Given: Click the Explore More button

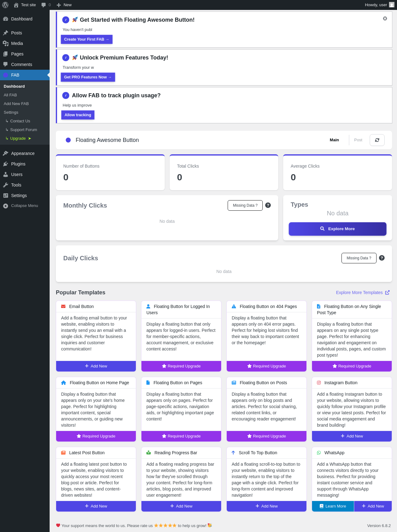Looking at the screenshot, I should tap(337, 229).
